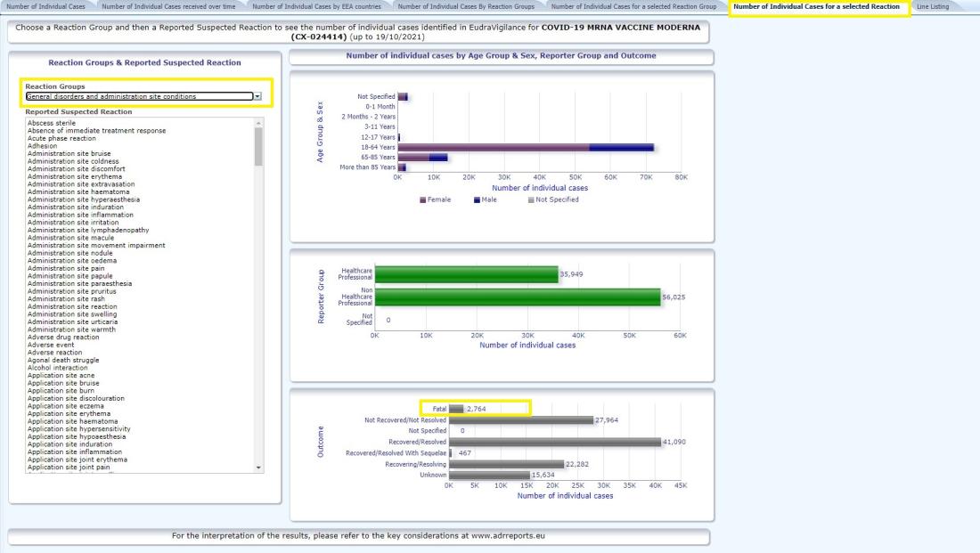Select 'Administration site warmth'

coord(71,329)
